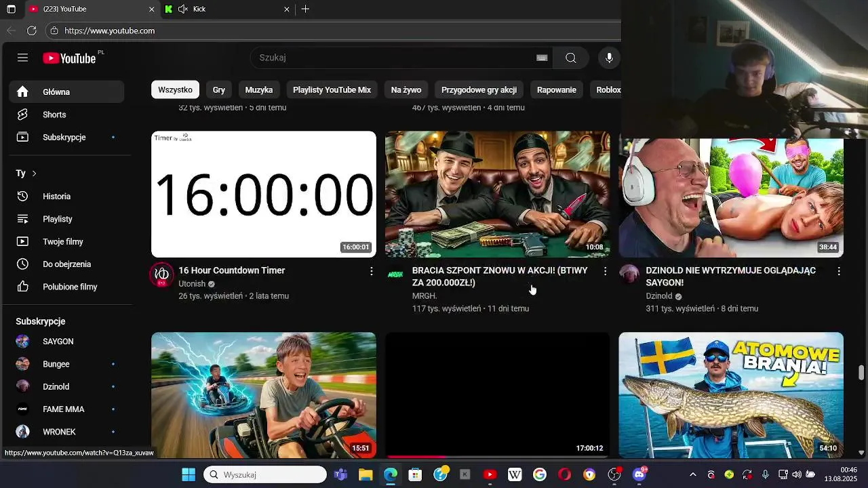Open Dzinold subscription in sidebar

tap(66, 386)
